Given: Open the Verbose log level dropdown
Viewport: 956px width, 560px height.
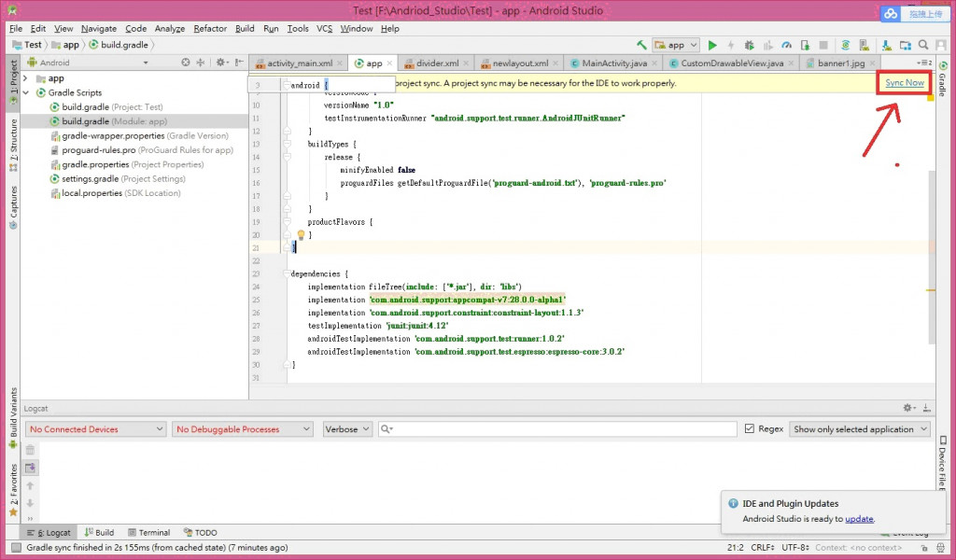Looking at the screenshot, I should coord(346,429).
